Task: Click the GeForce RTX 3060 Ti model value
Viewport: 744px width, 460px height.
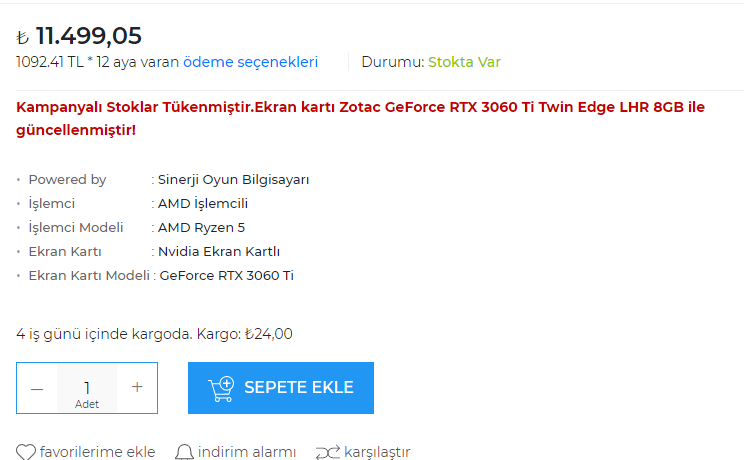Action: pos(226,276)
